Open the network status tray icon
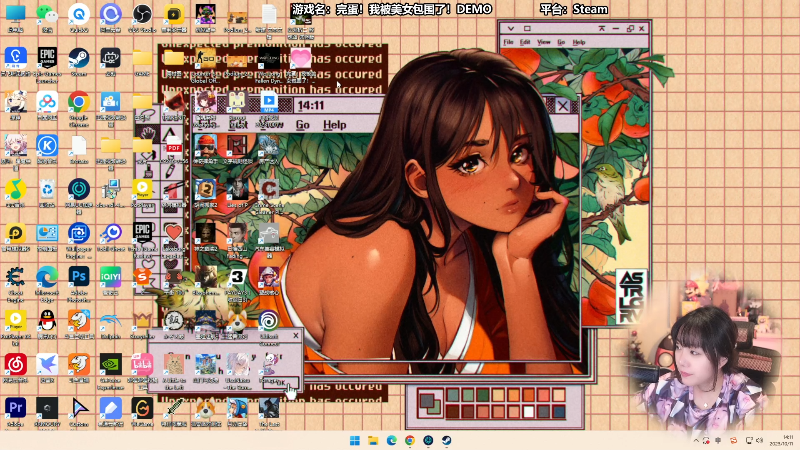 click(x=749, y=440)
